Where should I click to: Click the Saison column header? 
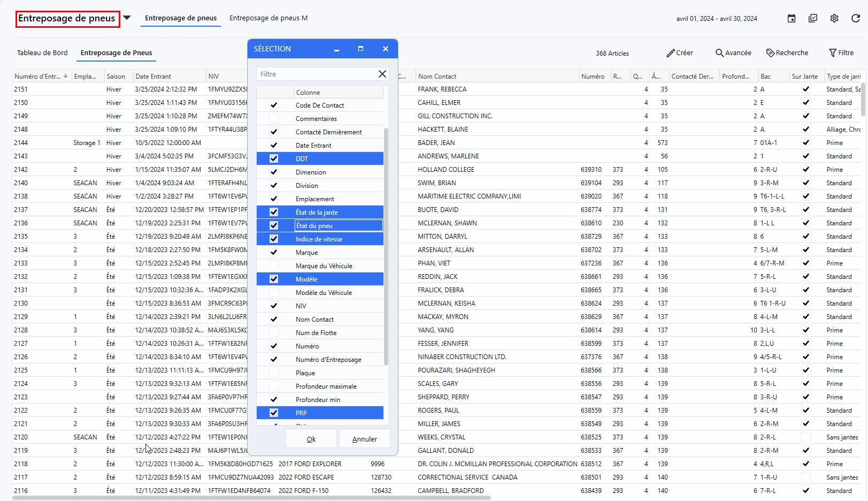(x=118, y=76)
